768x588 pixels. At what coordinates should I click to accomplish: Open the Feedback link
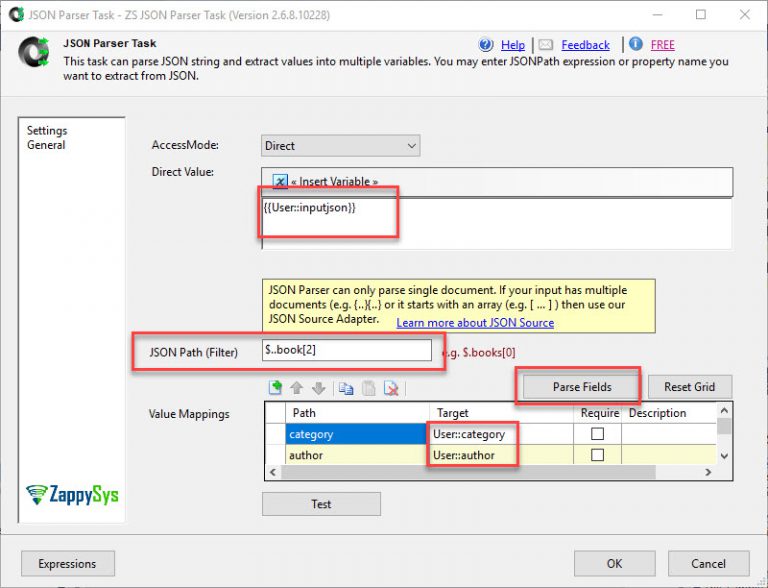coord(585,45)
